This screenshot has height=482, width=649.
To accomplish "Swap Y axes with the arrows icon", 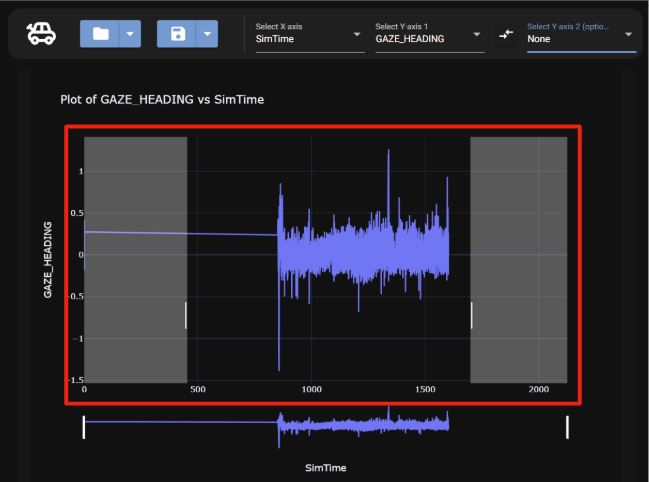I will [x=506, y=34].
